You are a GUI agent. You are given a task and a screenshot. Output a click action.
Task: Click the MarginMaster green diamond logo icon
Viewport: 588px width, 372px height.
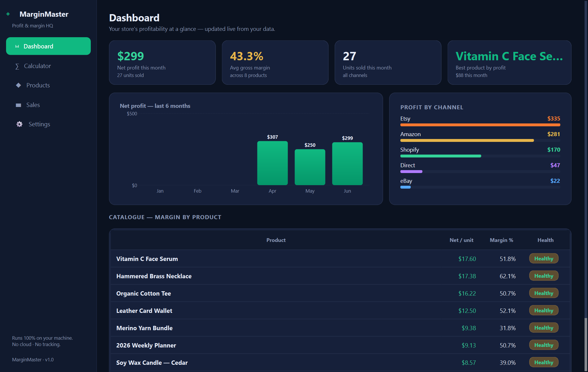click(x=8, y=14)
